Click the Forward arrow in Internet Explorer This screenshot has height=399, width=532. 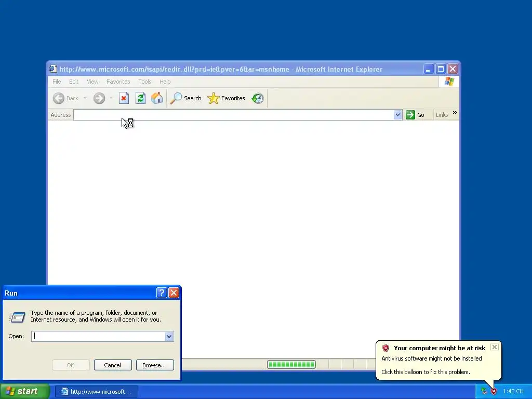(99, 98)
